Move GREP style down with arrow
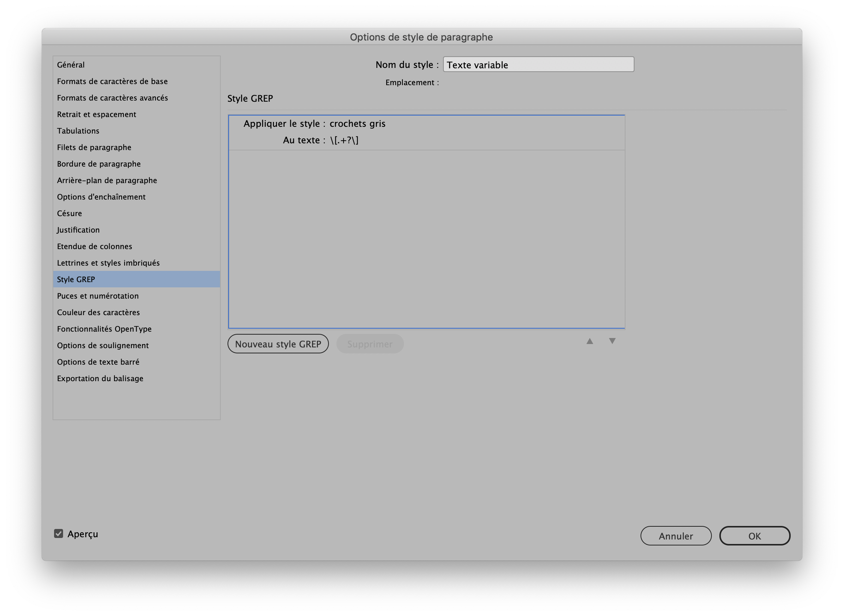Viewport: 844px width, 616px height. click(612, 341)
